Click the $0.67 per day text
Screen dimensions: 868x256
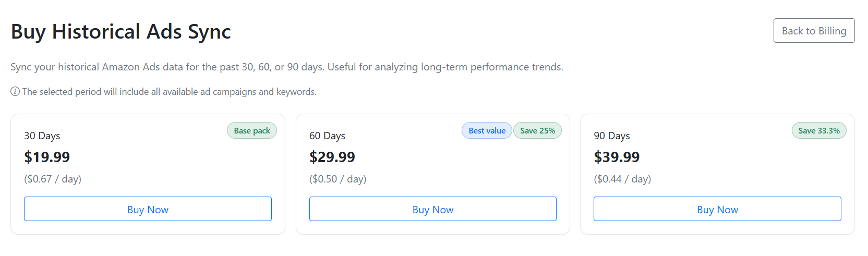tap(53, 179)
